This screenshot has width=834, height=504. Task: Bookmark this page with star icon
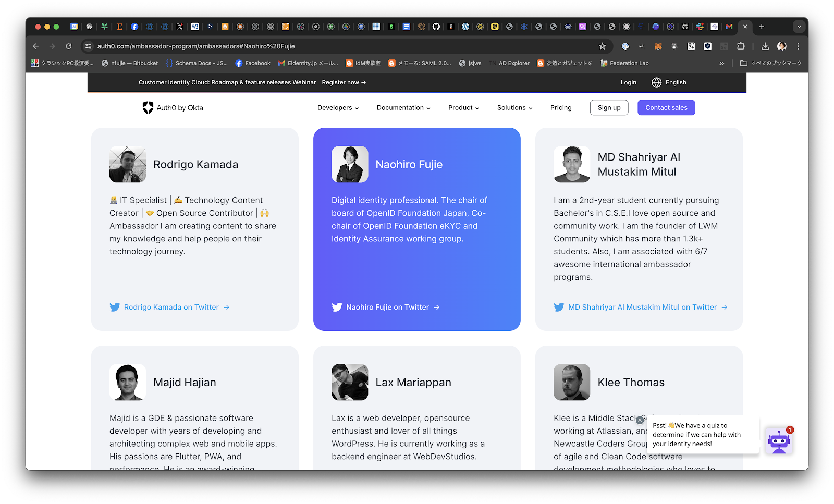[603, 46]
